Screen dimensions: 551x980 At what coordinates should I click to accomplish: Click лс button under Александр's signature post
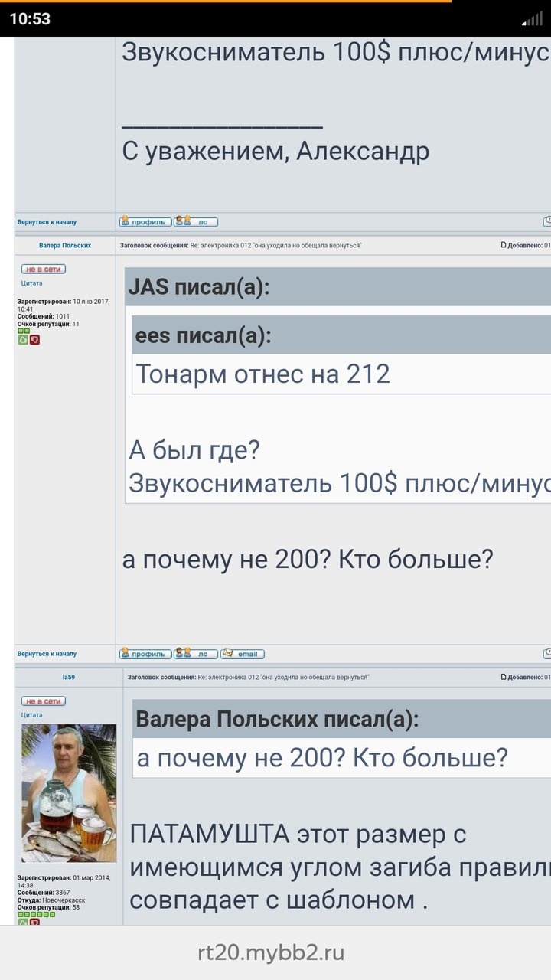click(x=196, y=222)
